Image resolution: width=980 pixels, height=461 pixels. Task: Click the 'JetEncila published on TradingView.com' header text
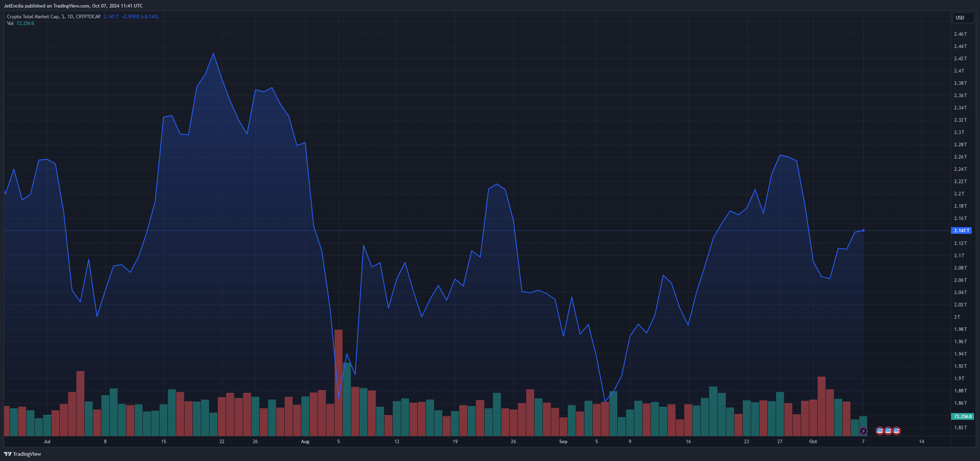[x=47, y=6]
